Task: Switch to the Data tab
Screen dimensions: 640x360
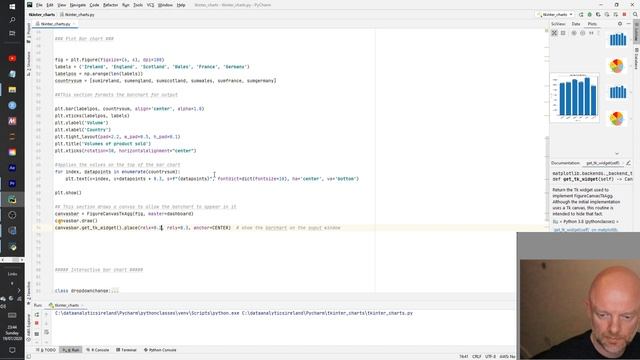Action: (576, 24)
